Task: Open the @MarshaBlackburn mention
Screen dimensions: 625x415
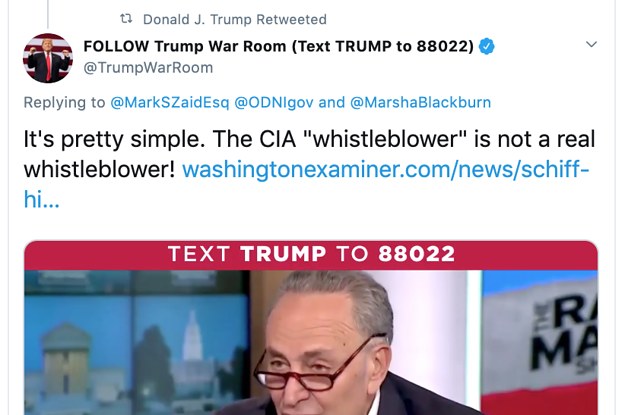Action: (421, 102)
